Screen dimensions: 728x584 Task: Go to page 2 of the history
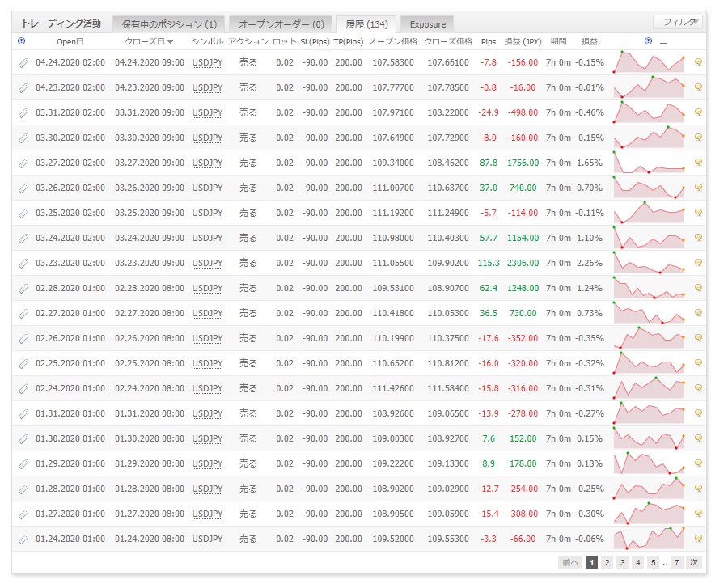click(607, 562)
